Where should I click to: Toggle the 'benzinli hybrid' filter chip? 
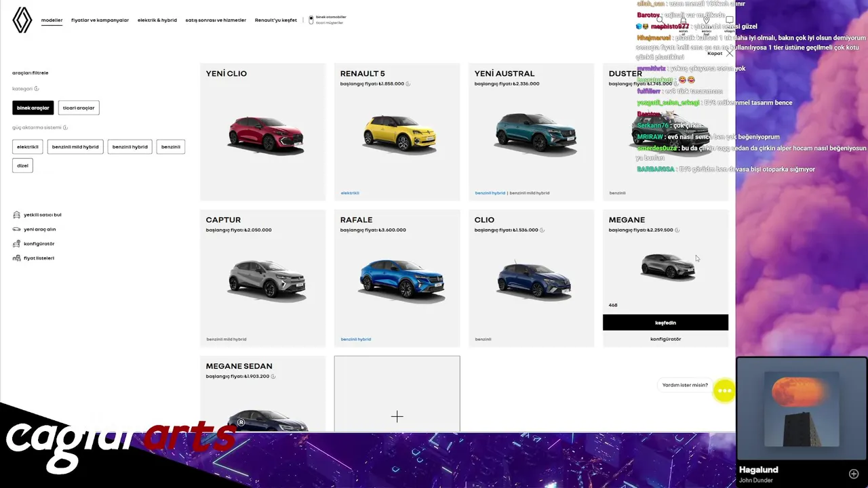130,146
